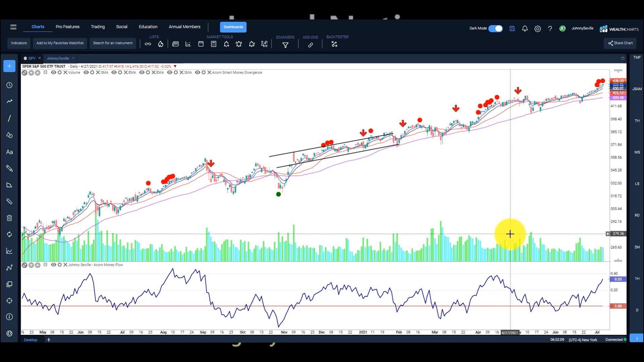Open the Scanners funnel filter icon
This screenshot has height=362, width=644.
[x=285, y=45]
